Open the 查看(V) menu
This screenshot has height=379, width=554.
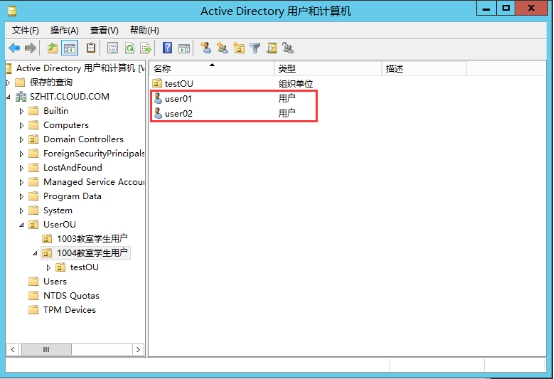pyautogui.click(x=104, y=30)
